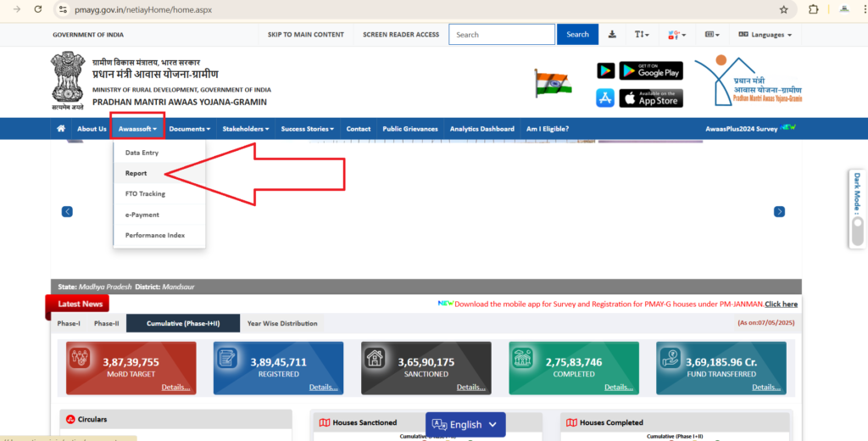This screenshot has width=868, height=441.
Task: Open Analytics Dashboard page
Action: tap(481, 129)
